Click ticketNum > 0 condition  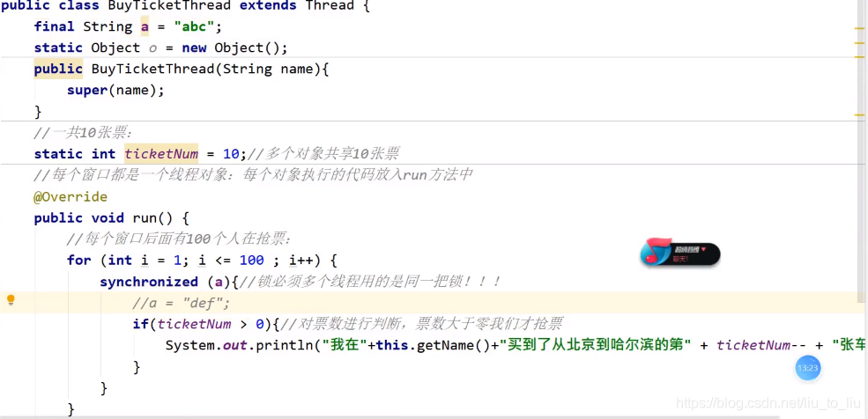211,324
